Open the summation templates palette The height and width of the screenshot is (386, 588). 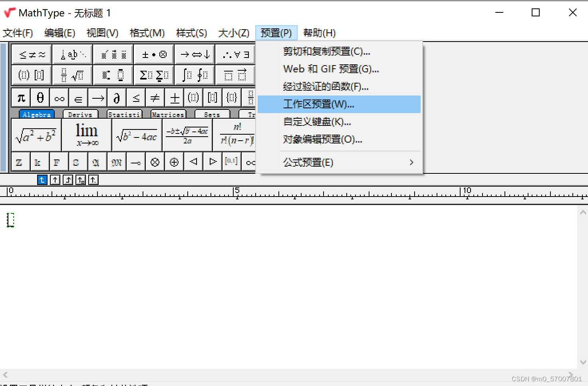pyautogui.click(x=154, y=75)
